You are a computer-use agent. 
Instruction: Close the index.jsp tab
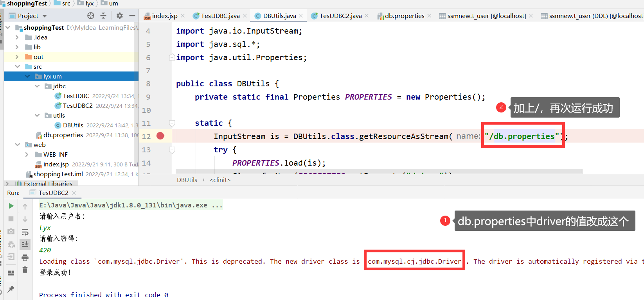tap(183, 16)
